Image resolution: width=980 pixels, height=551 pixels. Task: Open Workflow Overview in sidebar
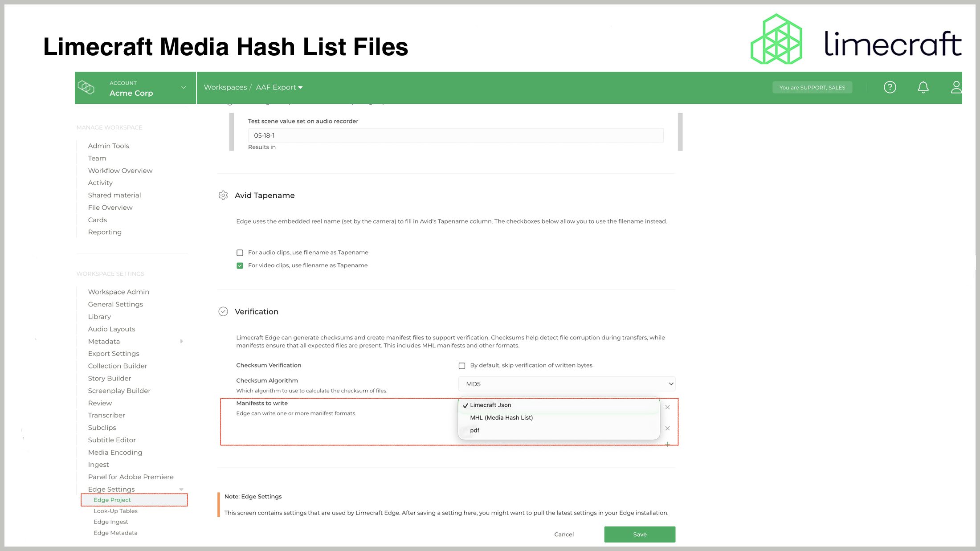120,171
